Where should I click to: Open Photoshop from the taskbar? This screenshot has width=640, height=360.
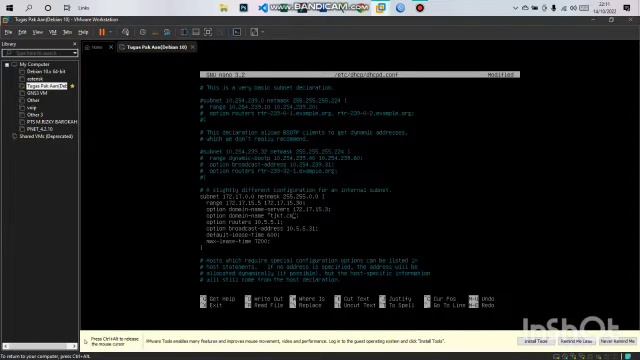pos(244,8)
